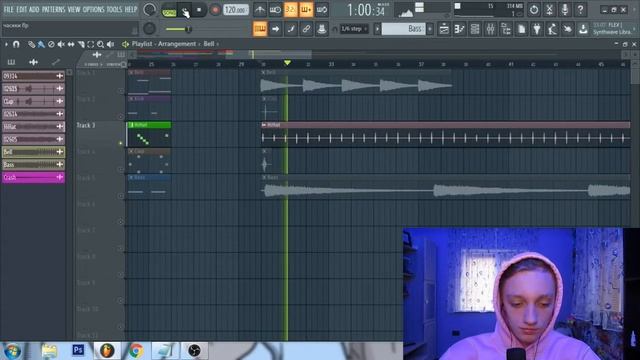Image resolution: width=640 pixels, height=360 pixels.
Task: Select playlist delete tool
Action: tap(51, 44)
